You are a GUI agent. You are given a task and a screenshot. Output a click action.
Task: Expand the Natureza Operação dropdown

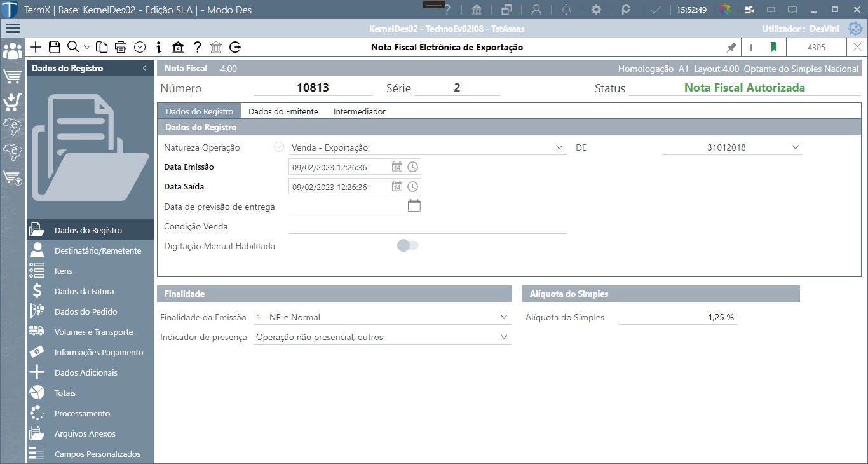coord(559,147)
